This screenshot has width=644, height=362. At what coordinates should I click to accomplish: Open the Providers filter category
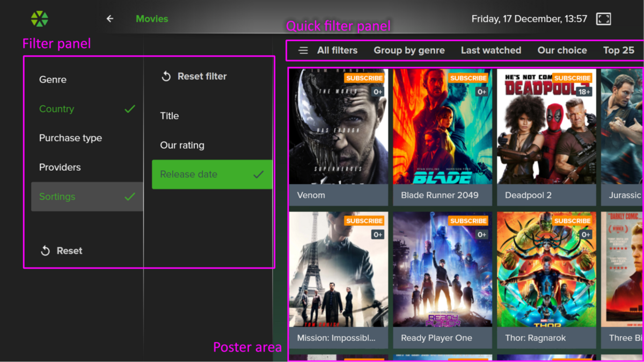click(x=87, y=168)
